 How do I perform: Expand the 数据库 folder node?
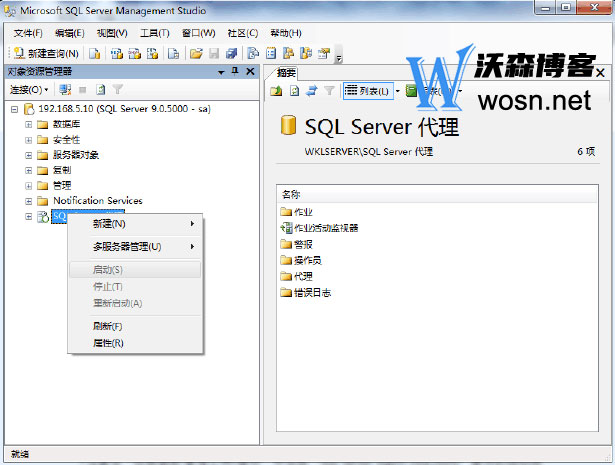[x=29, y=124]
